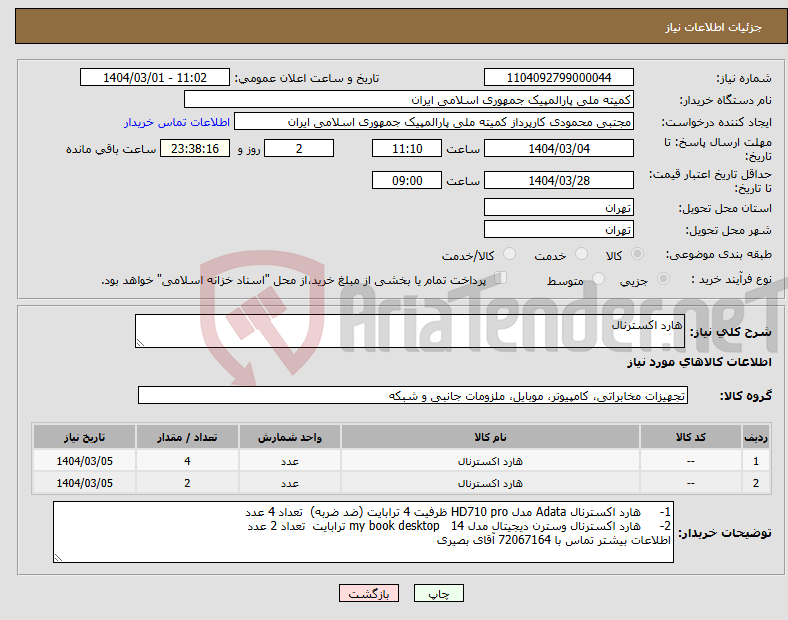Click the هارد اکسترنال general description textarea
The width and height of the screenshot is (788, 620).
click(x=410, y=331)
